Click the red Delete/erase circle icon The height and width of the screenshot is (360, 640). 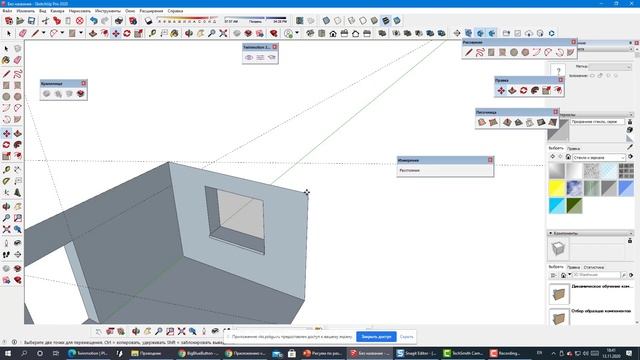click(80, 20)
